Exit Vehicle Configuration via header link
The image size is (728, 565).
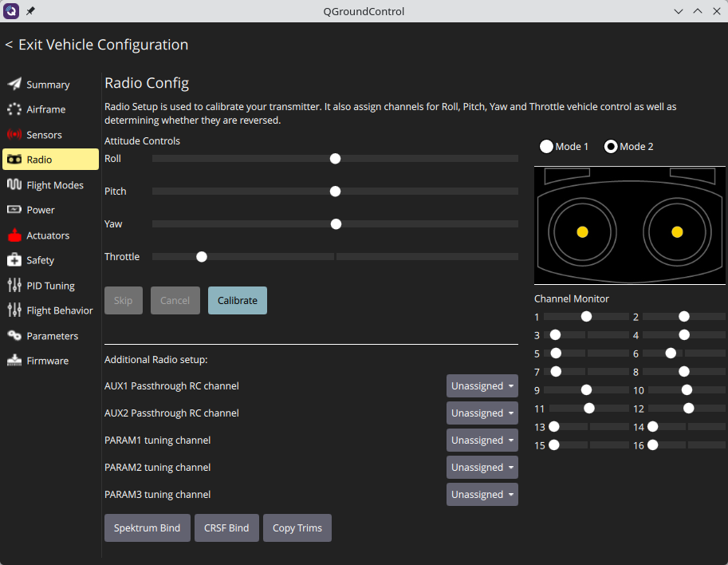pos(96,45)
